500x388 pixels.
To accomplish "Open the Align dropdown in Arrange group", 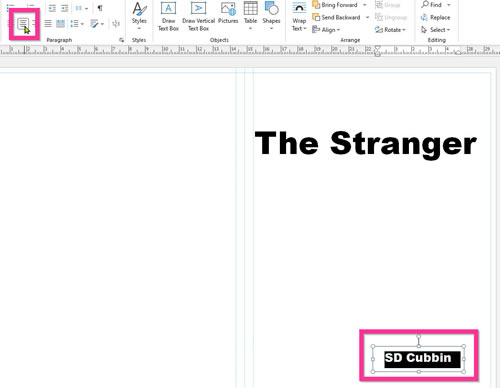I will coord(326,30).
